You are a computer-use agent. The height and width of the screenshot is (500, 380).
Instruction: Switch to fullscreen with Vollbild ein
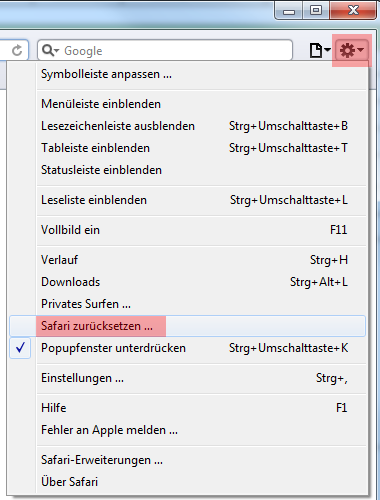click(x=188, y=230)
